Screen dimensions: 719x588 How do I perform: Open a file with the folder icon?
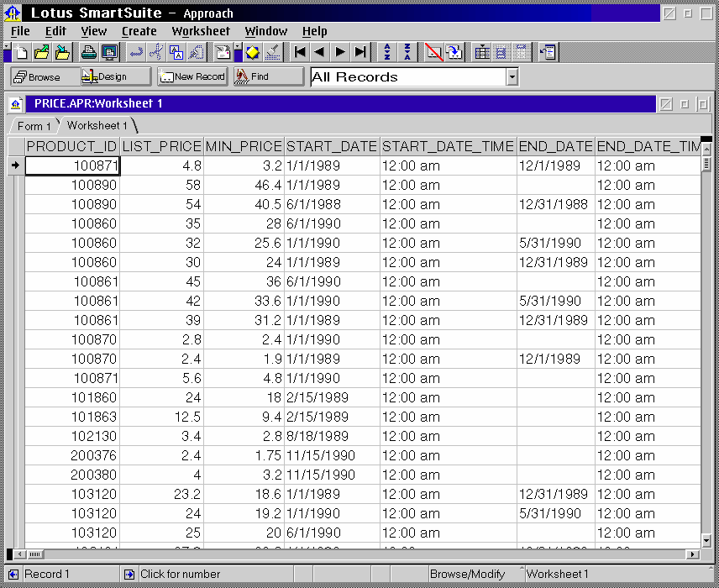coord(42,52)
